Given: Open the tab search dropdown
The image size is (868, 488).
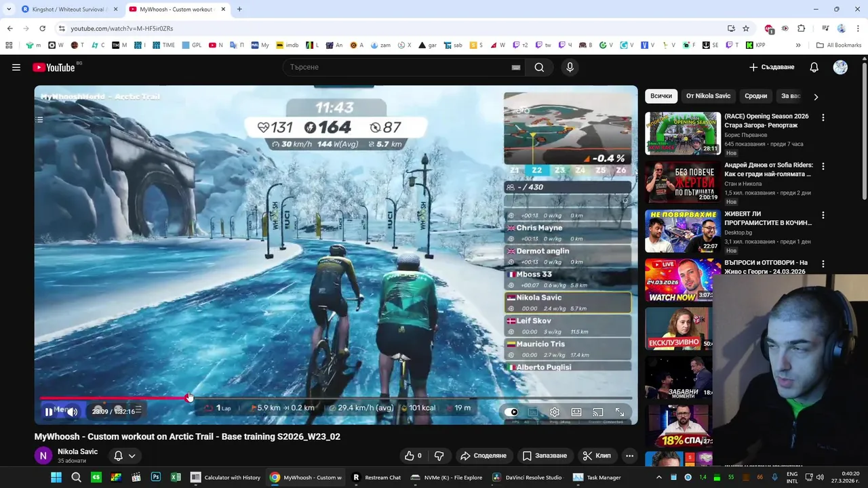Looking at the screenshot, I should pyautogui.click(x=8, y=9).
